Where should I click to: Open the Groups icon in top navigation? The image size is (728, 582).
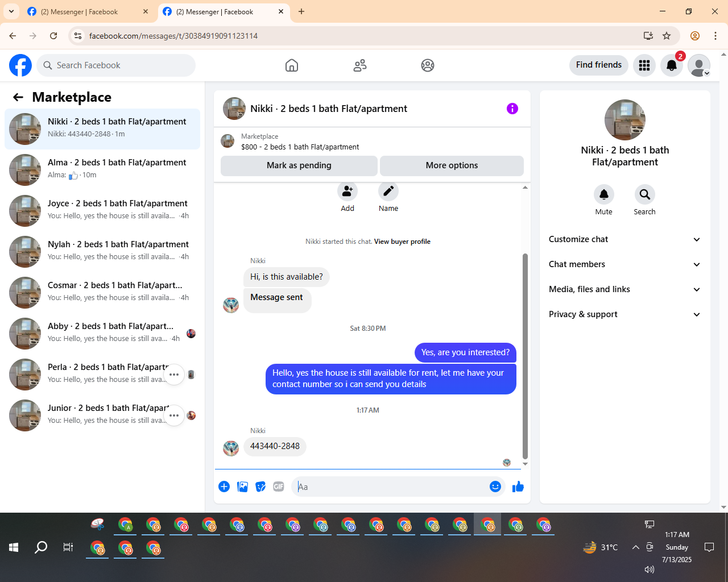(x=428, y=65)
